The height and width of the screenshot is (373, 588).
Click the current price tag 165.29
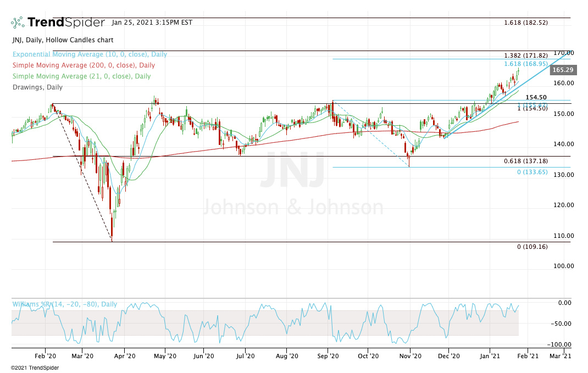click(563, 70)
